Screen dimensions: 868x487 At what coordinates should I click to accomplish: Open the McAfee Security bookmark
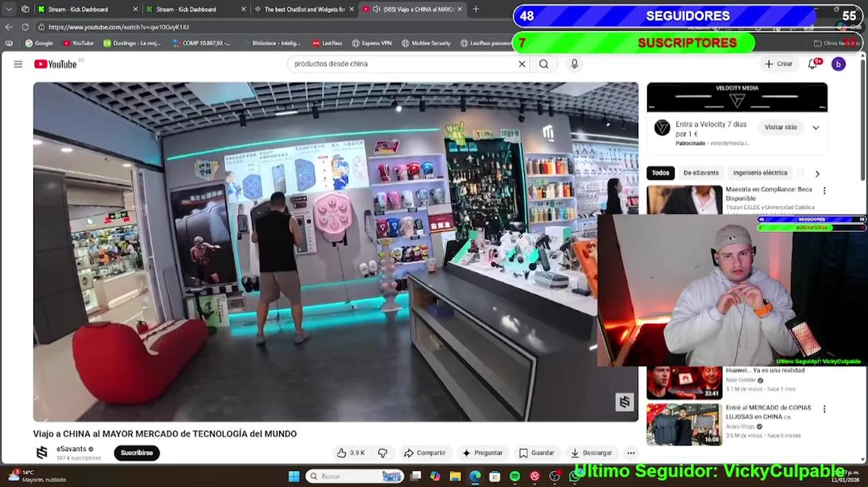(426, 43)
